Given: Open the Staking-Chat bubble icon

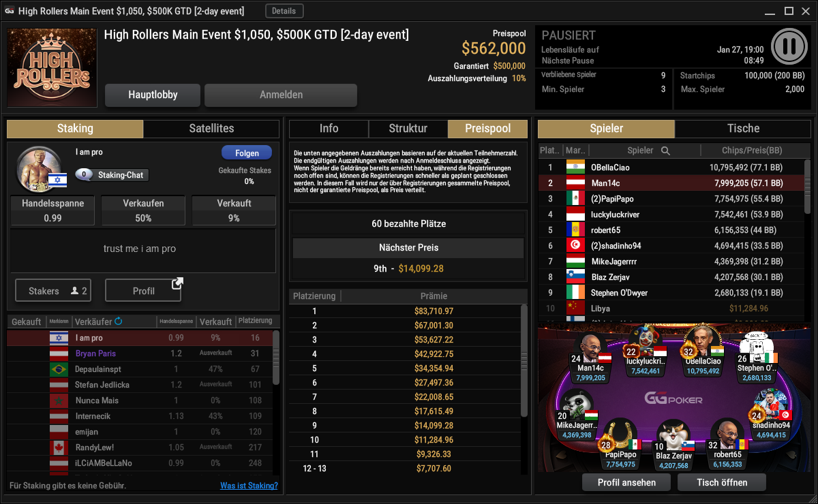Looking at the screenshot, I should tap(84, 175).
